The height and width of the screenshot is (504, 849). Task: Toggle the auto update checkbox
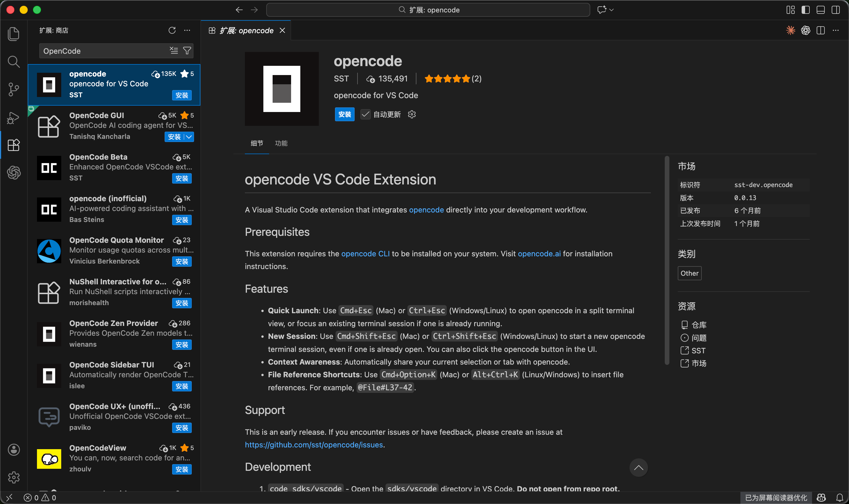(365, 114)
